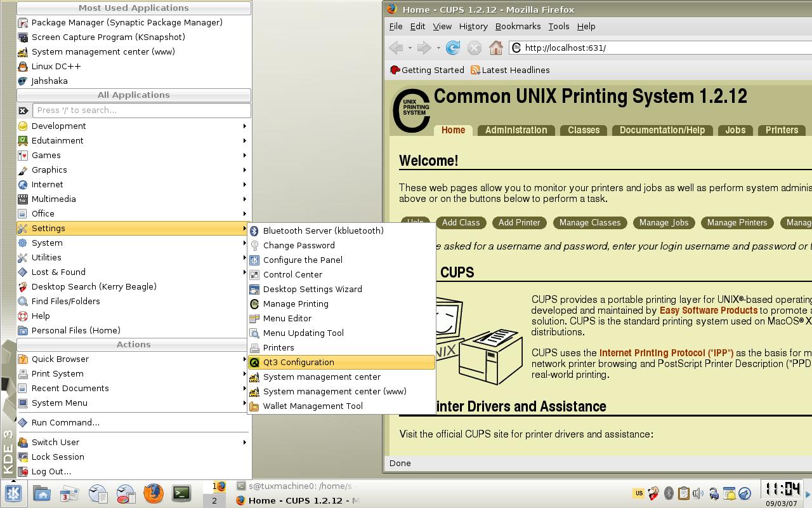Open Control Center from Settings menu
The image size is (812, 508).
[x=341, y=274]
